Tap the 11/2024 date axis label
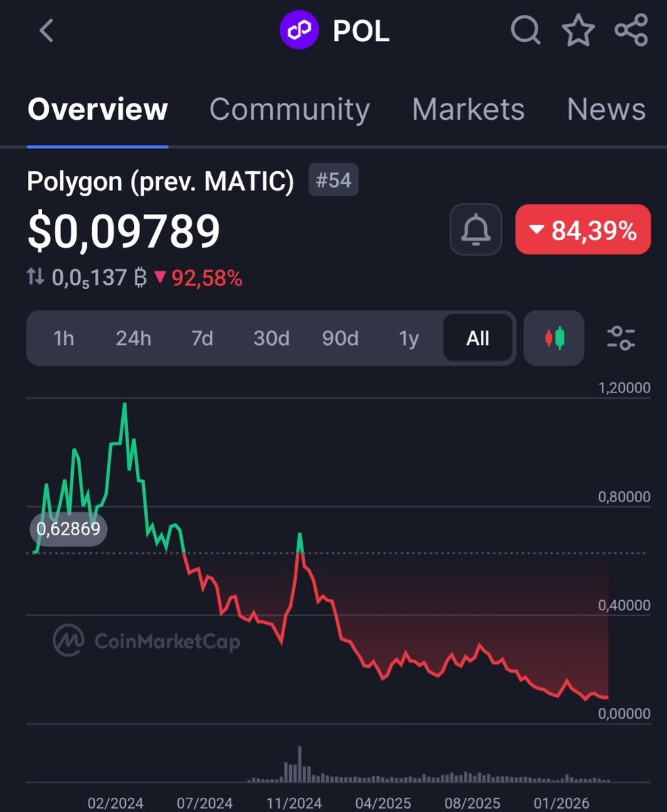The image size is (667, 812). coord(294,803)
